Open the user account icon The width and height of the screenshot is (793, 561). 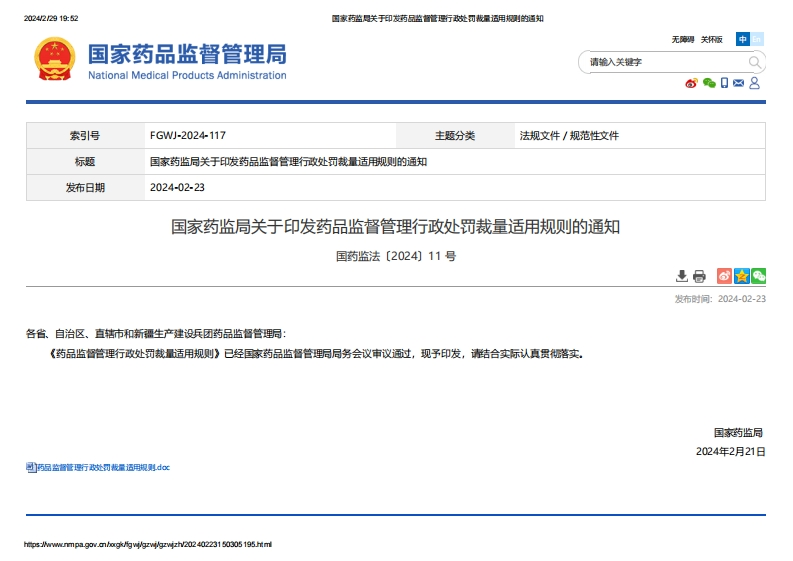tap(754, 83)
